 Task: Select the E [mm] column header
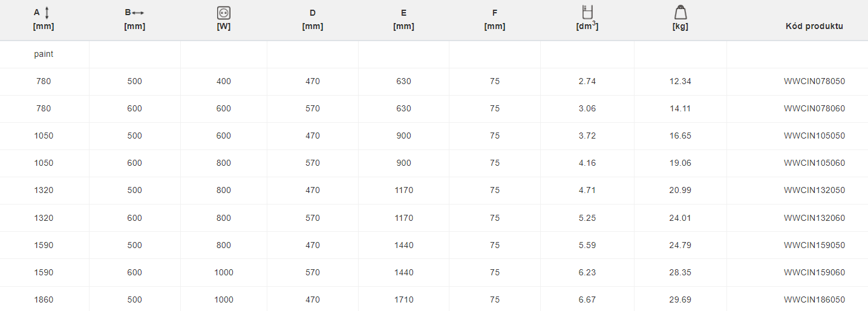(403, 19)
